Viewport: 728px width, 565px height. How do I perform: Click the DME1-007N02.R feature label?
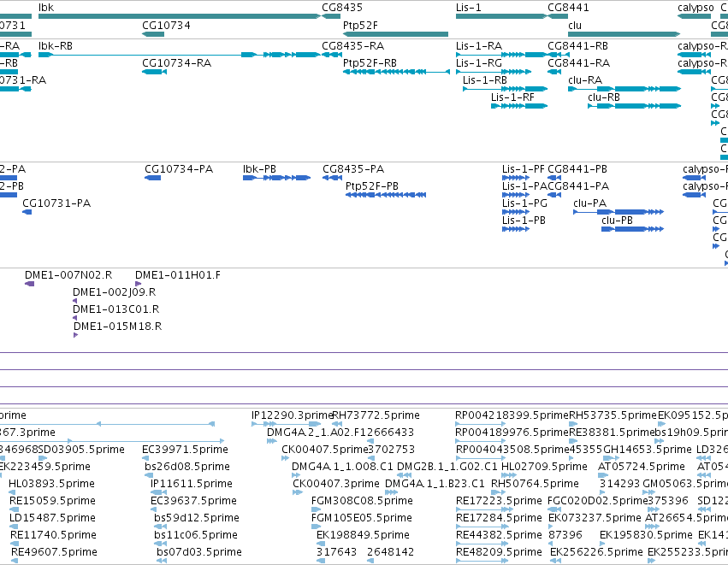[68, 275]
